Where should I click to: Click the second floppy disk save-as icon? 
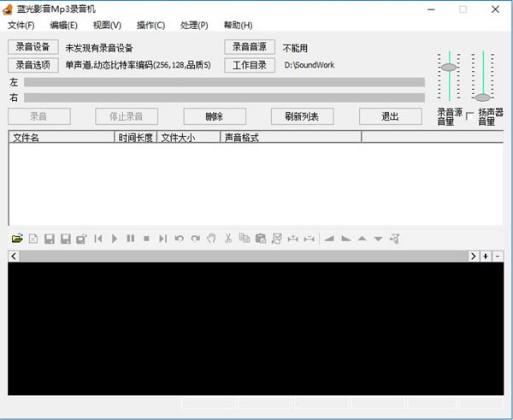pyautogui.click(x=66, y=239)
